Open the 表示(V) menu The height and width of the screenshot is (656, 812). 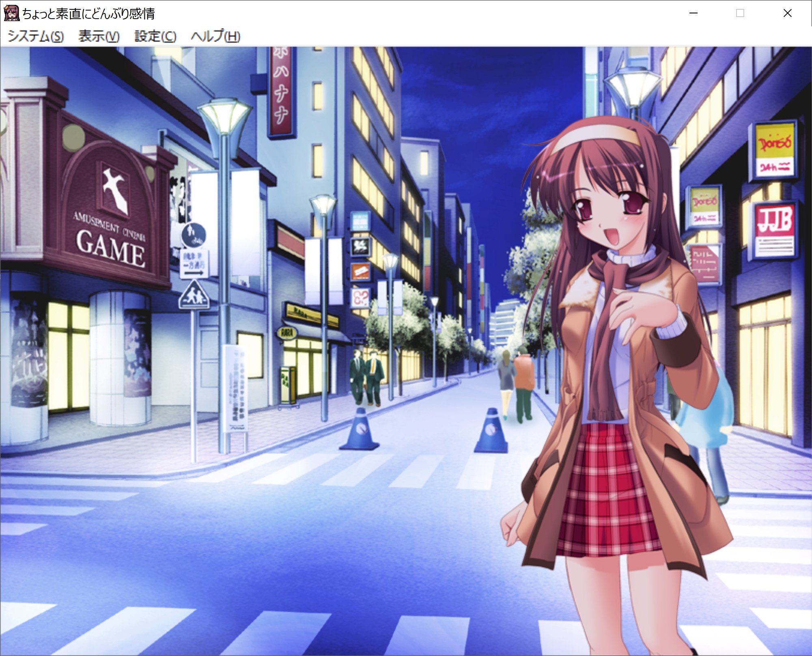click(x=99, y=37)
